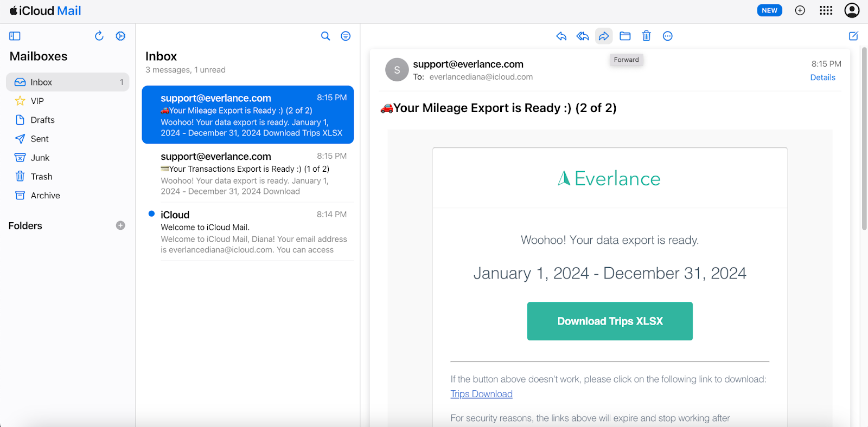This screenshot has width=868, height=427.
Task: Add a new folder with plus icon
Action: click(x=120, y=225)
